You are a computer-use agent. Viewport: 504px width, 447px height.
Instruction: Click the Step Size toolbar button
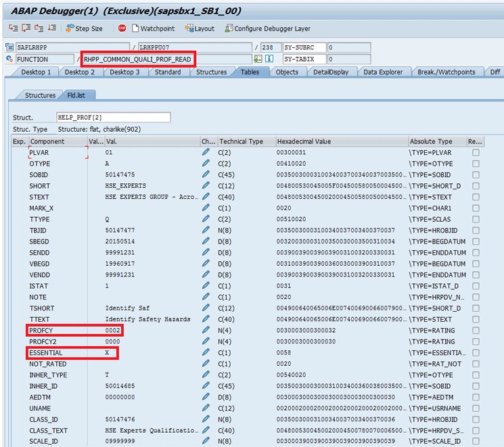(x=84, y=28)
